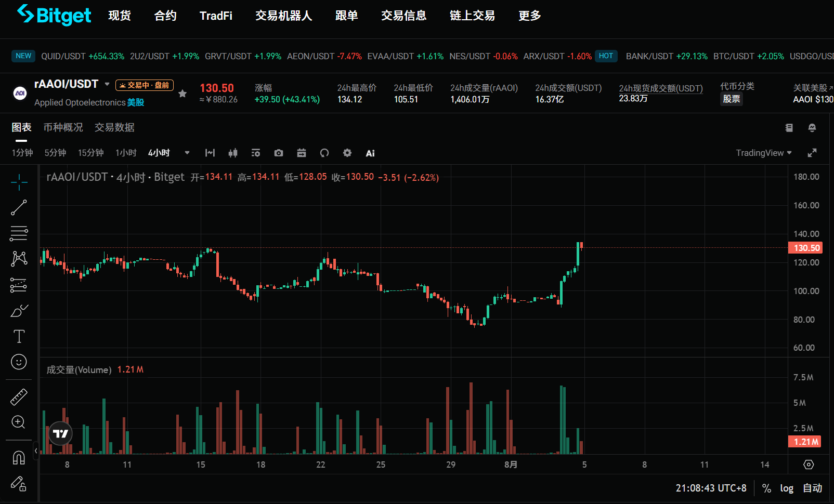Select the ruler measure tool

click(19, 397)
